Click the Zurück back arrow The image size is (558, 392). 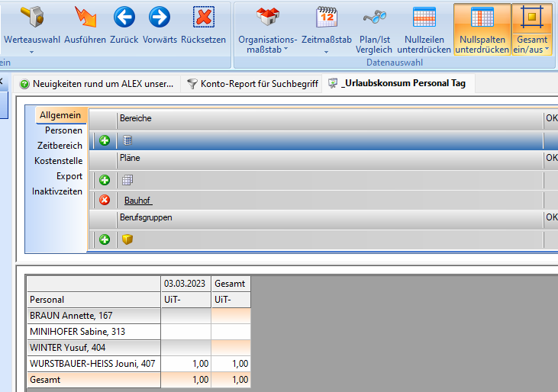pos(124,18)
